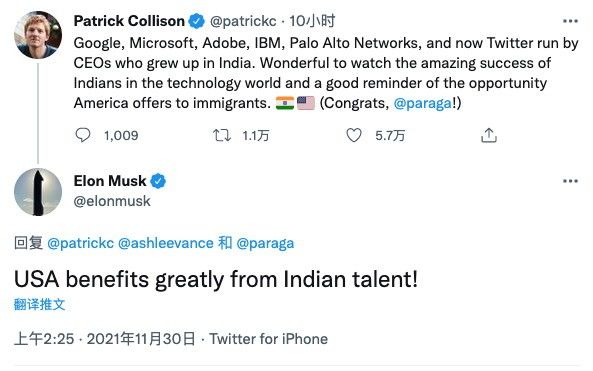The image size is (593, 371).
Task: Click Elon Musk's verified badge
Action: [x=158, y=181]
